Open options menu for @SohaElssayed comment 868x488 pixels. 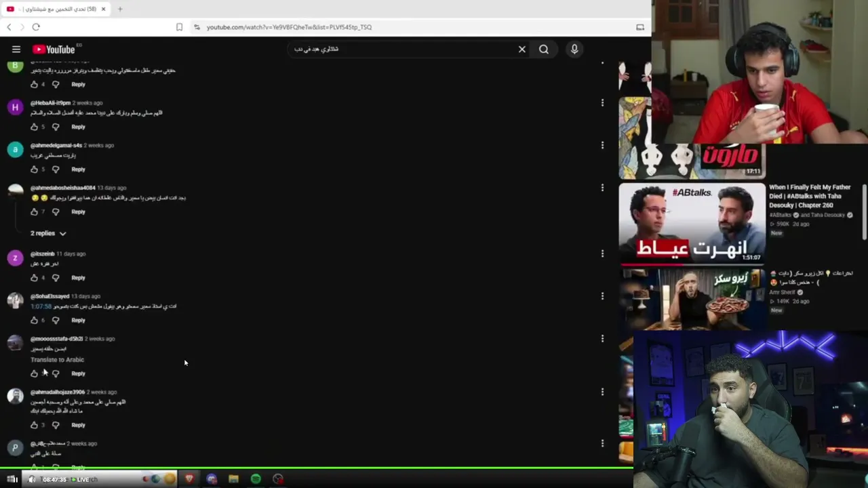pyautogui.click(x=602, y=296)
